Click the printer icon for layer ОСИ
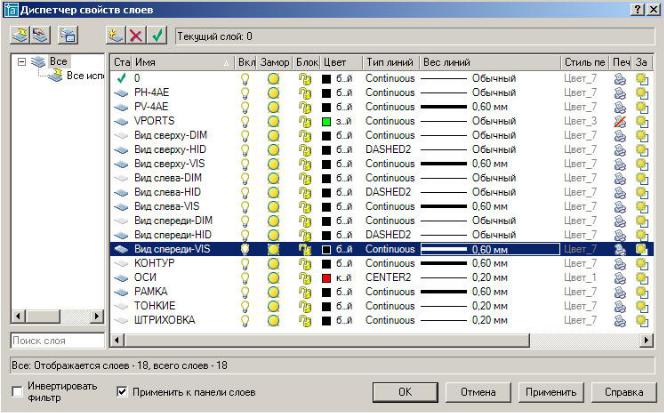Screen dimensions: 664x413 point(620,277)
